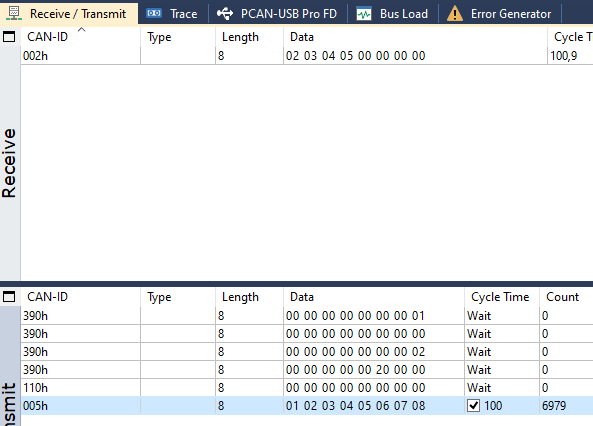Image resolution: width=593 pixels, height=426 pixels.
Task: Click received cycle time value 100,9
Action: 564,56
